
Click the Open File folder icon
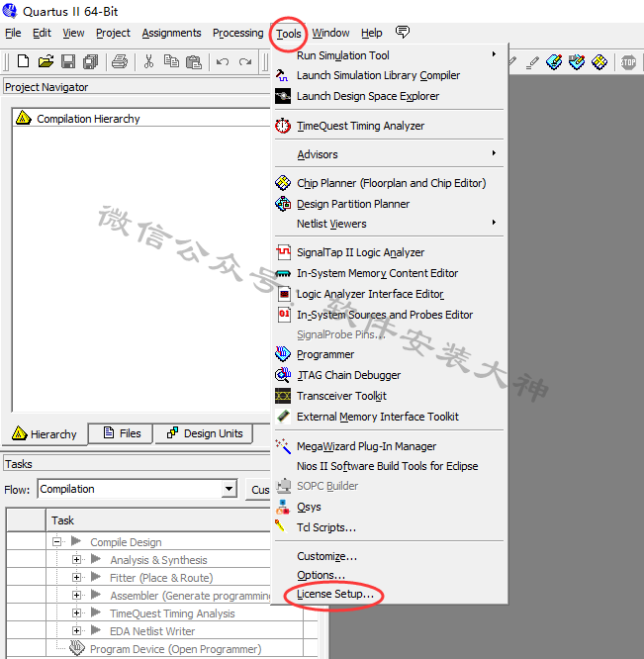coord(46,61)
